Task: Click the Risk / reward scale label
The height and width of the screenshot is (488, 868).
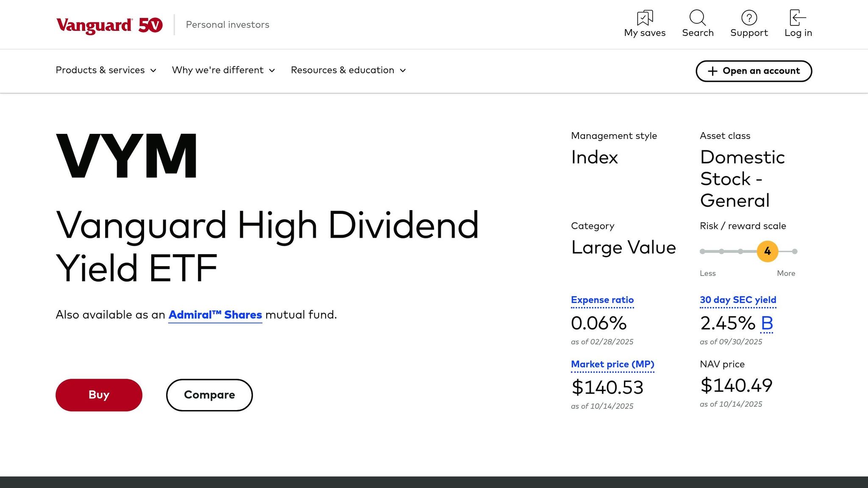Action: click(x=743, y=226)
